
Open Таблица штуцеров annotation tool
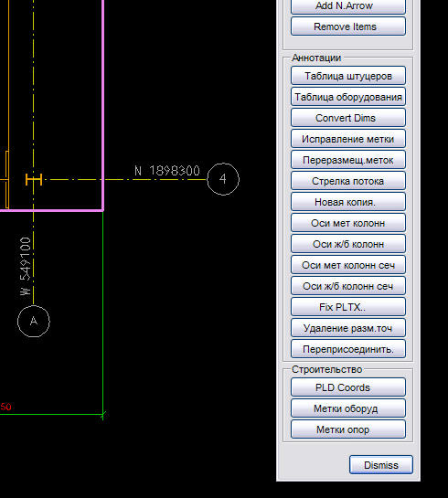348,76
